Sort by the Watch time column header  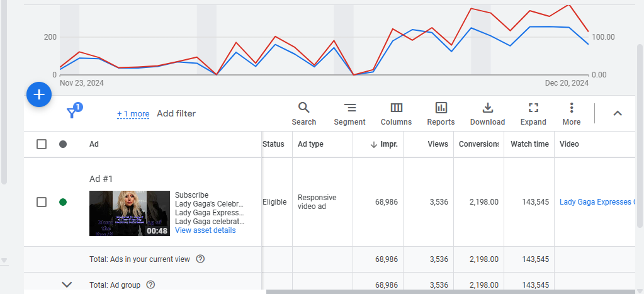[x=529, y=144]
